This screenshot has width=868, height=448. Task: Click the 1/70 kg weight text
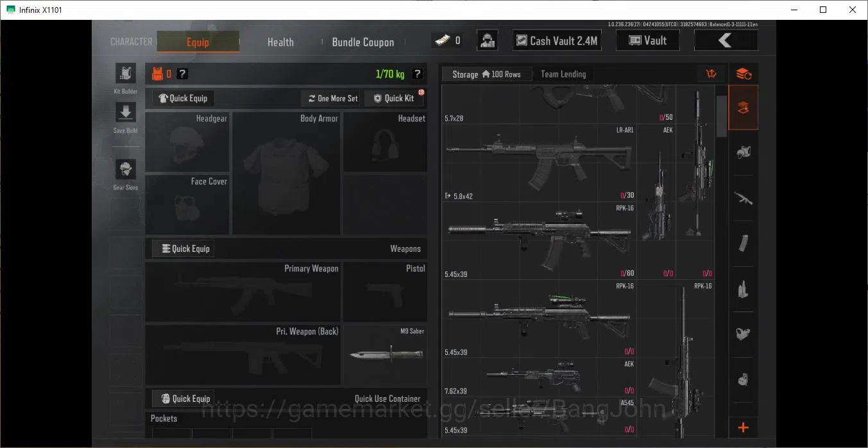point(390,74)
